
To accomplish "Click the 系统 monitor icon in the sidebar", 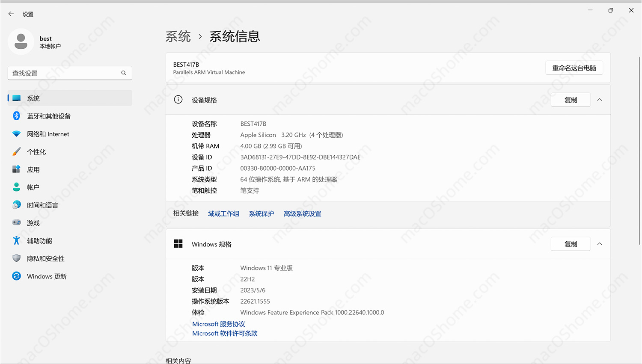I will tap(17, 98).
